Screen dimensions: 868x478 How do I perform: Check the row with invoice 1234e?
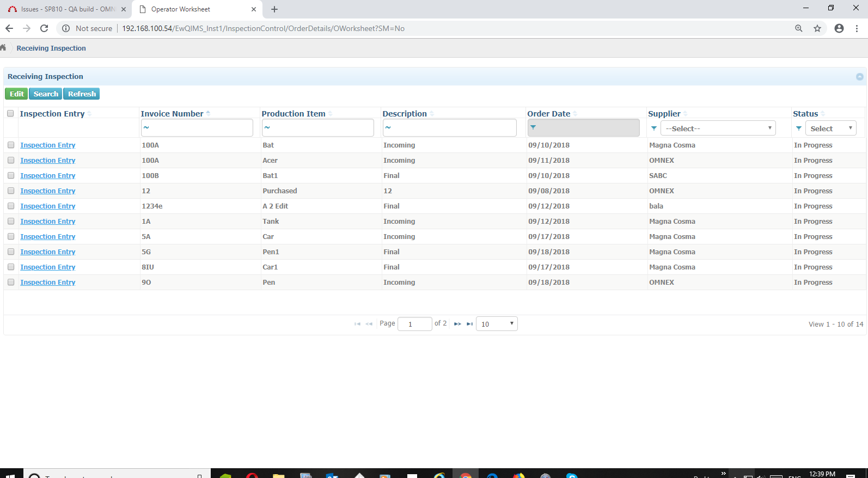coord(11,206)
